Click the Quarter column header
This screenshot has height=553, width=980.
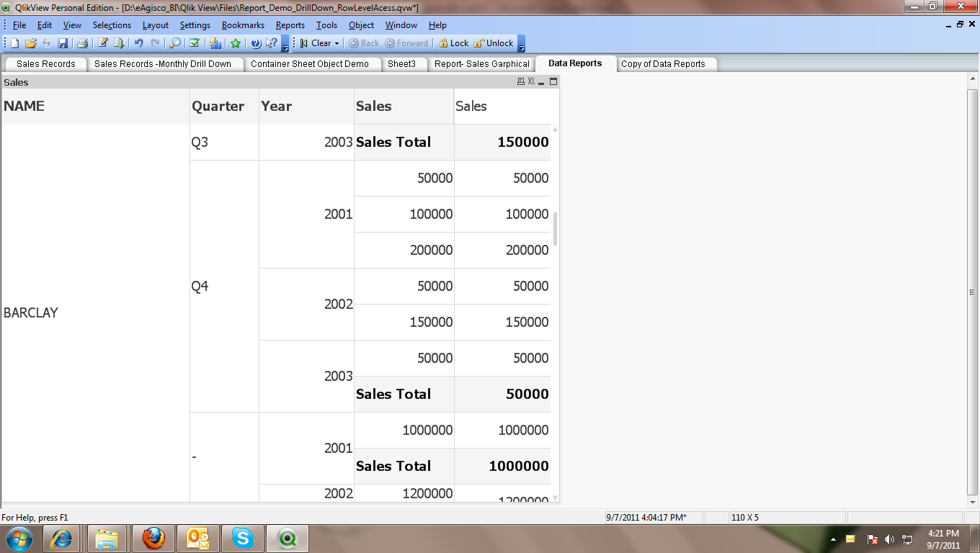[x=224, y=107]
